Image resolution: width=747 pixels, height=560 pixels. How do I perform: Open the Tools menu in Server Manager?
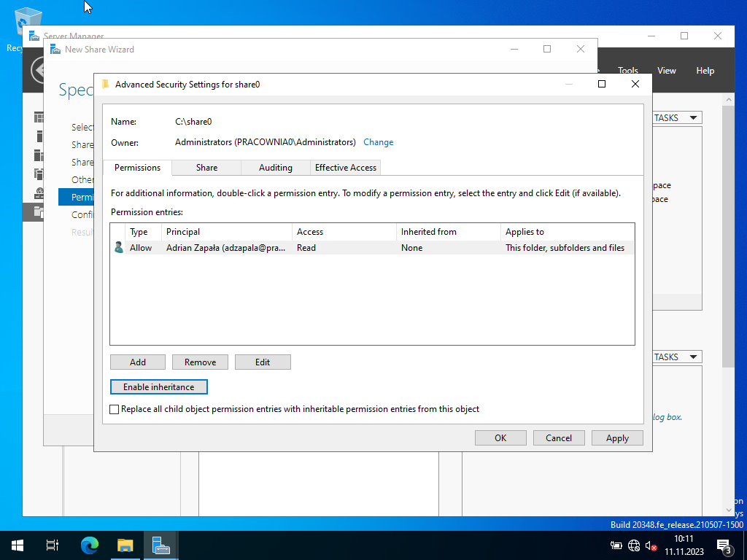627,71
